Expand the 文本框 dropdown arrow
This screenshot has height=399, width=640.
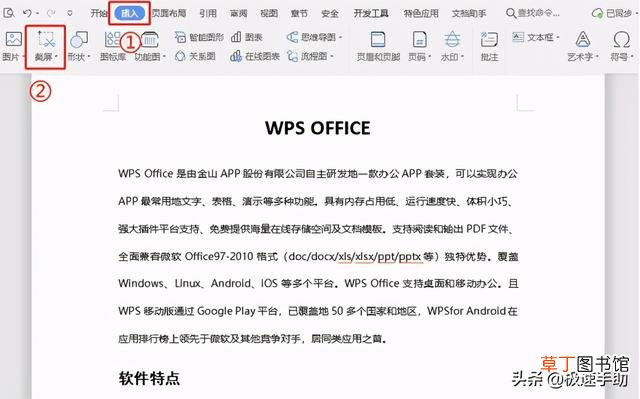click(558, 38)
